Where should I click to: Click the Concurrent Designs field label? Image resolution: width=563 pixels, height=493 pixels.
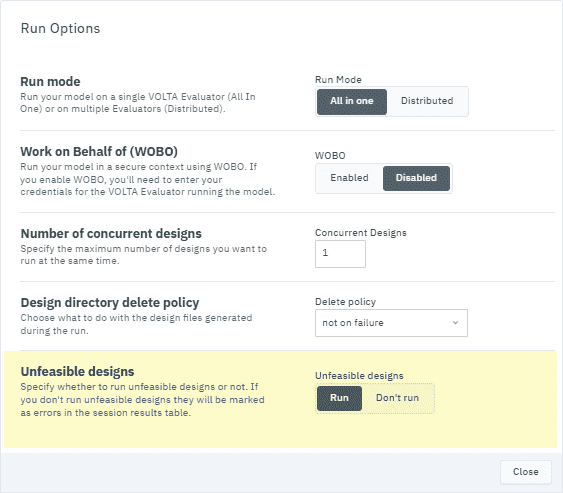pyautogui.click(x=361, y=233)
